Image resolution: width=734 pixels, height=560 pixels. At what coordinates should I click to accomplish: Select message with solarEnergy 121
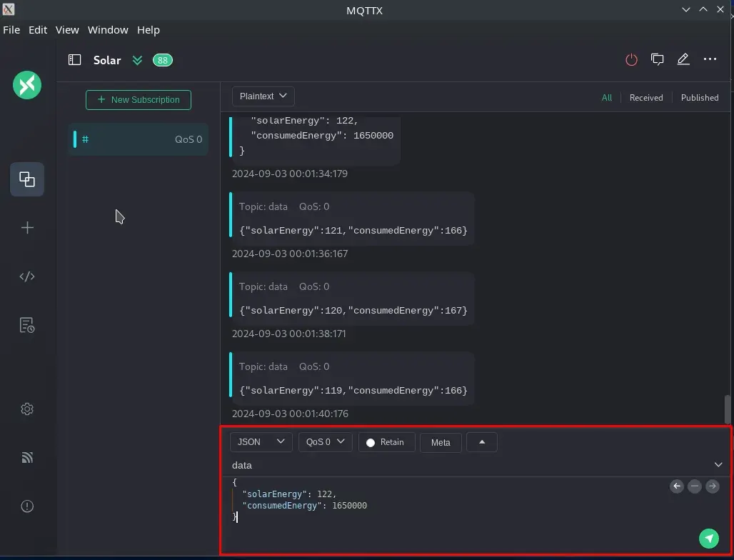coord(352,219)
